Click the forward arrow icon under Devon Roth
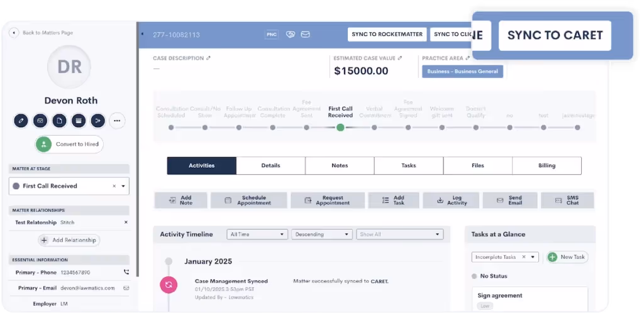Viewport: 644px width, 313px height. tap(97, 121)
